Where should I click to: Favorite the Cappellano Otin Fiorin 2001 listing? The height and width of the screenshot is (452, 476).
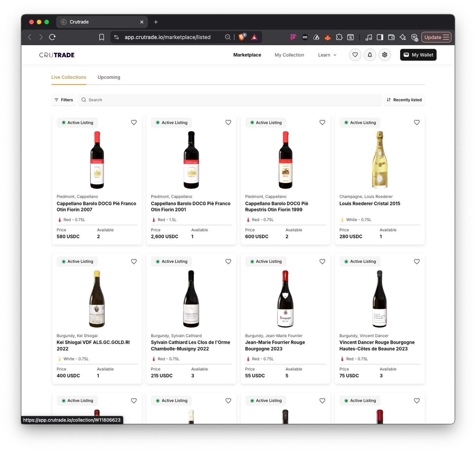point(228,123)
